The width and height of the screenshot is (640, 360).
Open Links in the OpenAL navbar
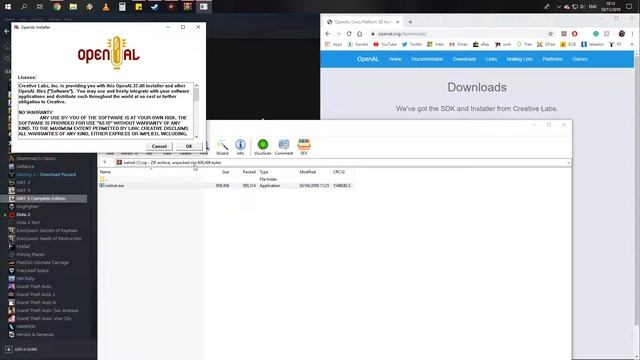(491, 59)
